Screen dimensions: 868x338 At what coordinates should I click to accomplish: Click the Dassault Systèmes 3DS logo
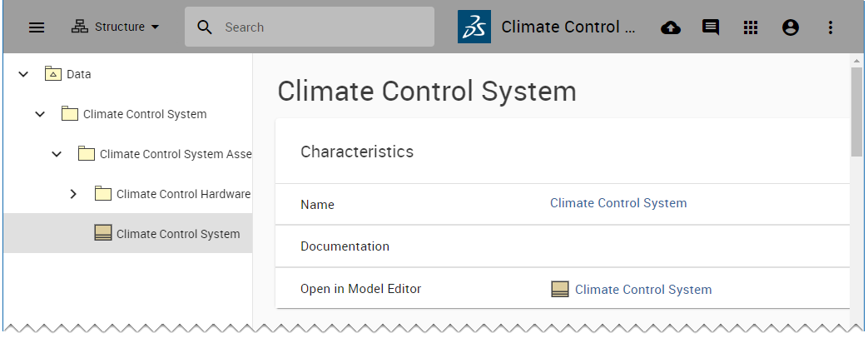point(474,27)
